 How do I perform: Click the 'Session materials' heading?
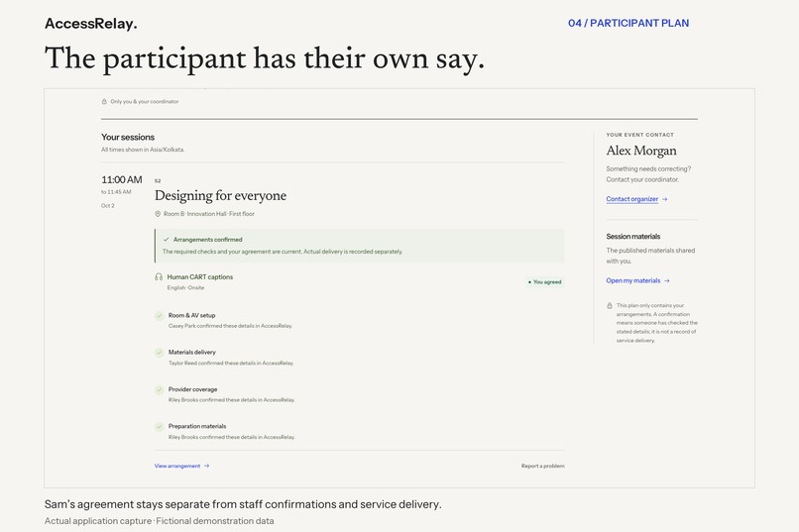point(632,236)
